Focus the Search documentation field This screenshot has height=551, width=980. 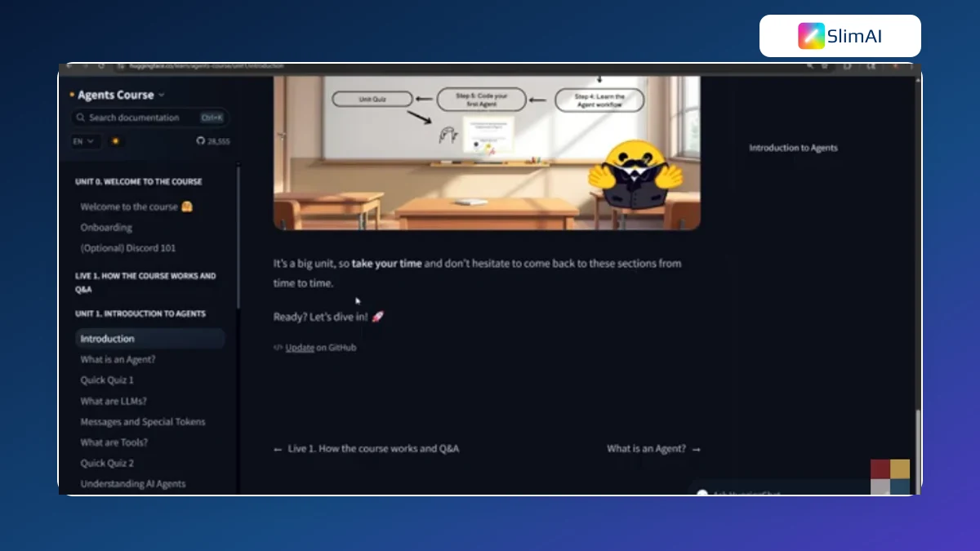pyautogui.click(x=149, y=118)
